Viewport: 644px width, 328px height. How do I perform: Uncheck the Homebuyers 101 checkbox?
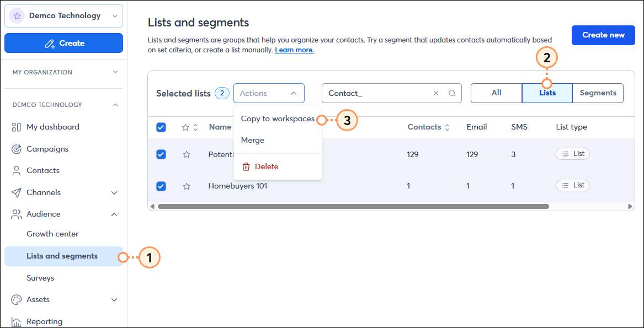(161, 186)
